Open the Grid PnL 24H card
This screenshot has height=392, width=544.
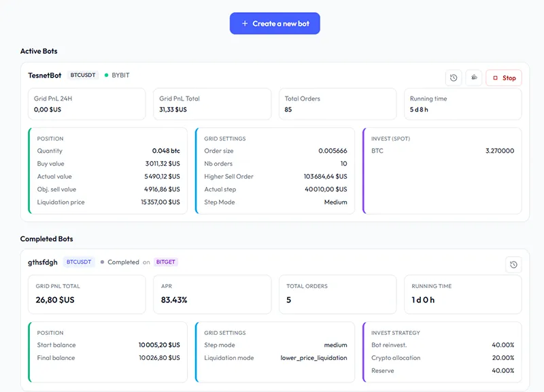(87, 104)
